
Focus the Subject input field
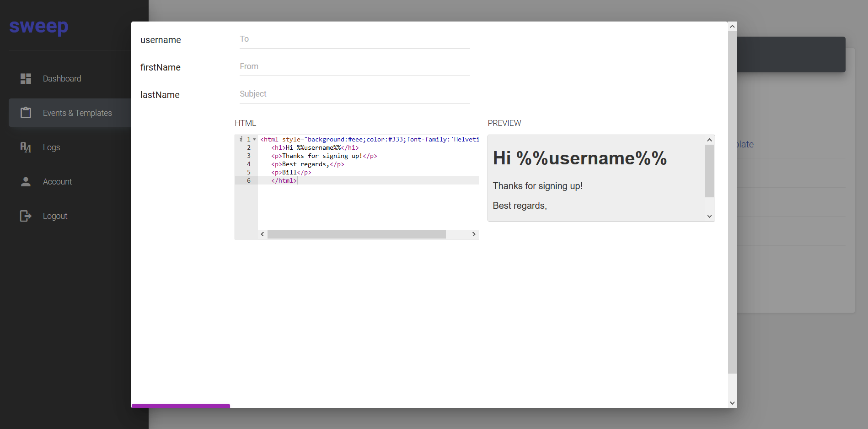tap(354, 94)
